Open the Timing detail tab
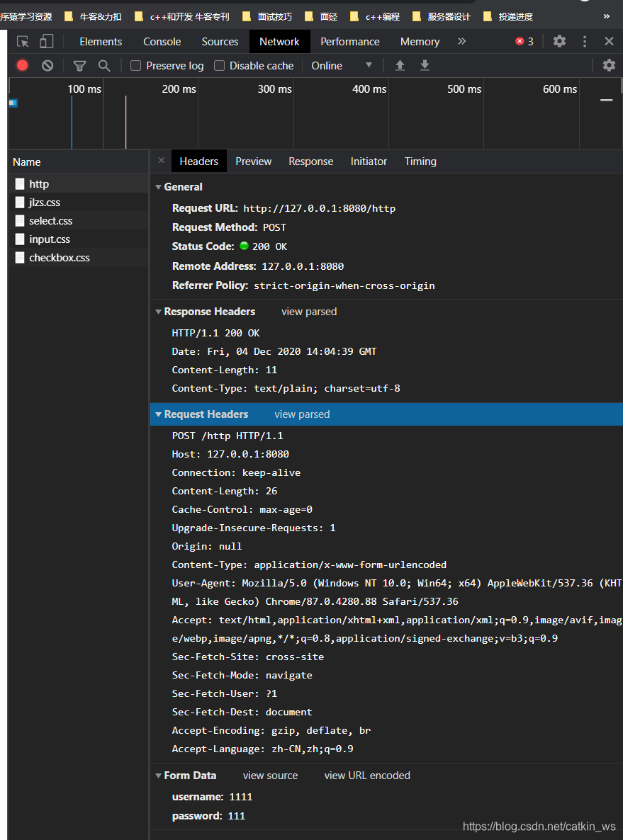Viewport: 623px width, 840px height. pos(420,161)
